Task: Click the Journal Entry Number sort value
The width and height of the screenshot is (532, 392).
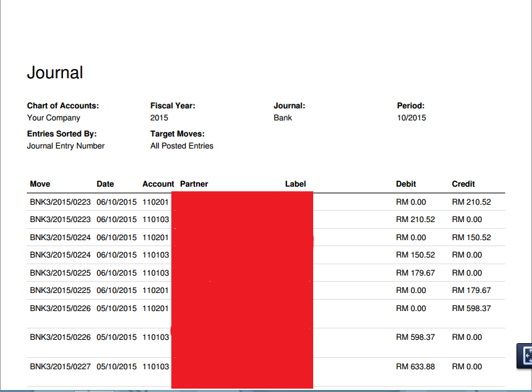Action: [66, 146]
